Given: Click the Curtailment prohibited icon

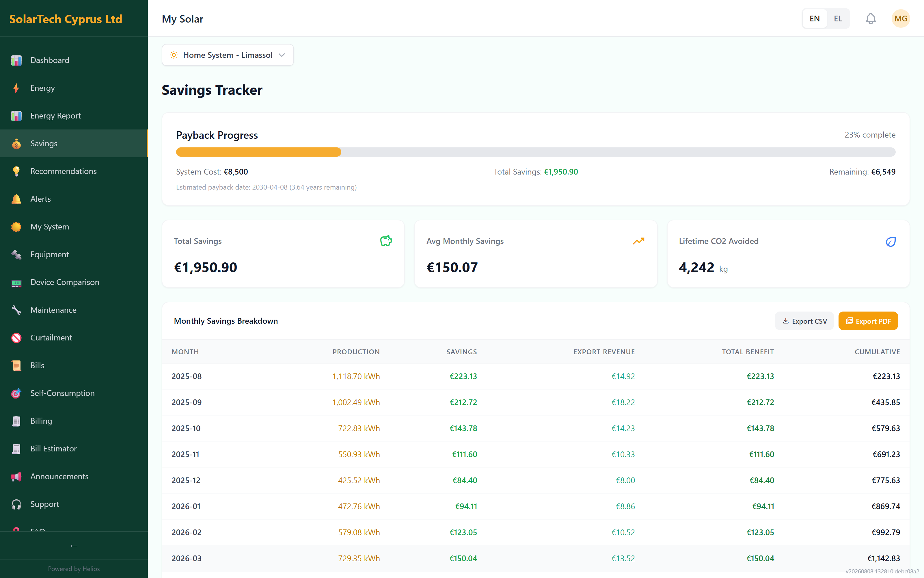Looking at the screenshot, I should [x=16, y=338].
